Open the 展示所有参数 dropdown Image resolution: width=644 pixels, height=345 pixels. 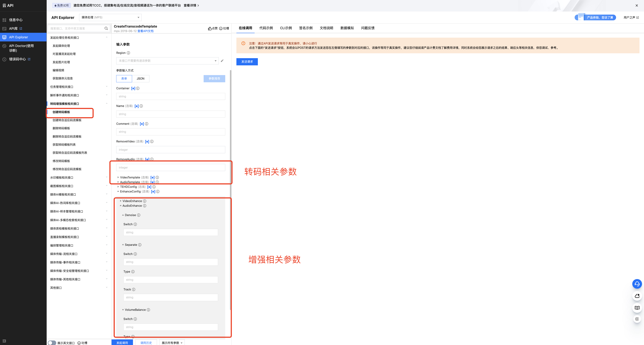point(172,343)
